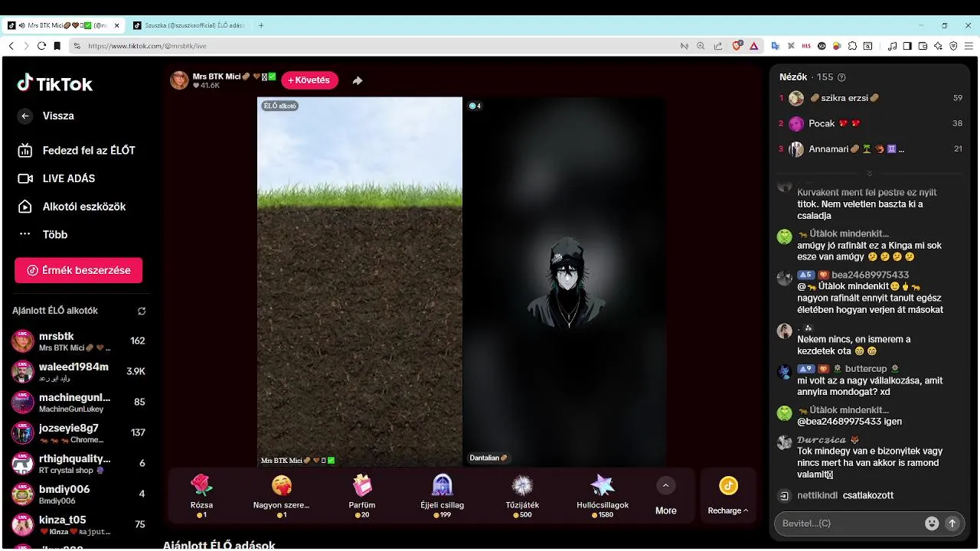This screenshot has width=980, height=551.
Task: Open kinza_t05 live channel
Action: tap(78, 525)
